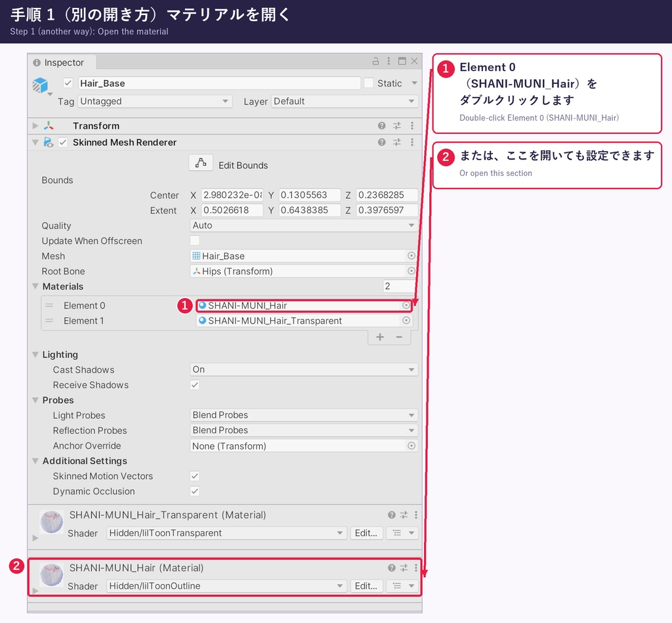Open object picker for Root Bone field
This screenshot has height=623, width=672.
pos(411,271)
